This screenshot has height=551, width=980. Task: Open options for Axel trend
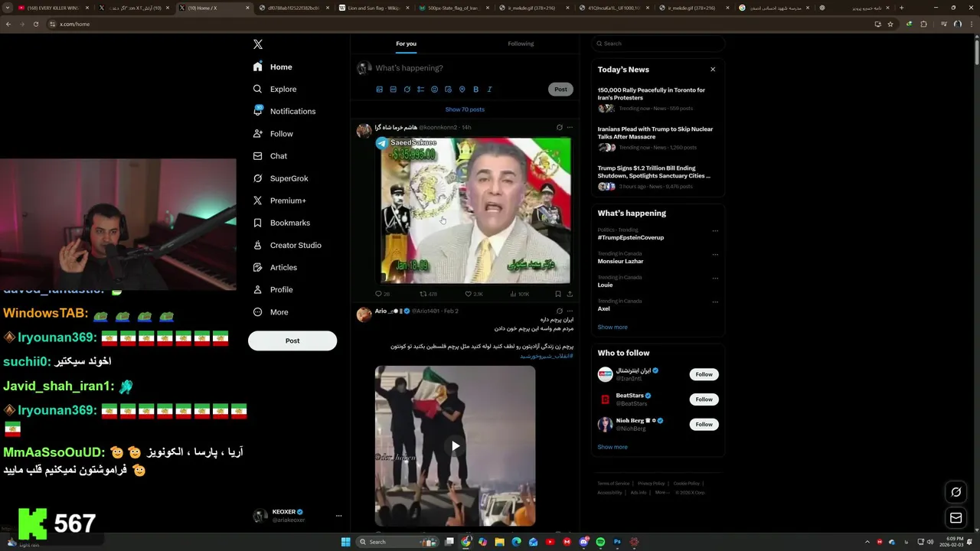tap(715, 302)
